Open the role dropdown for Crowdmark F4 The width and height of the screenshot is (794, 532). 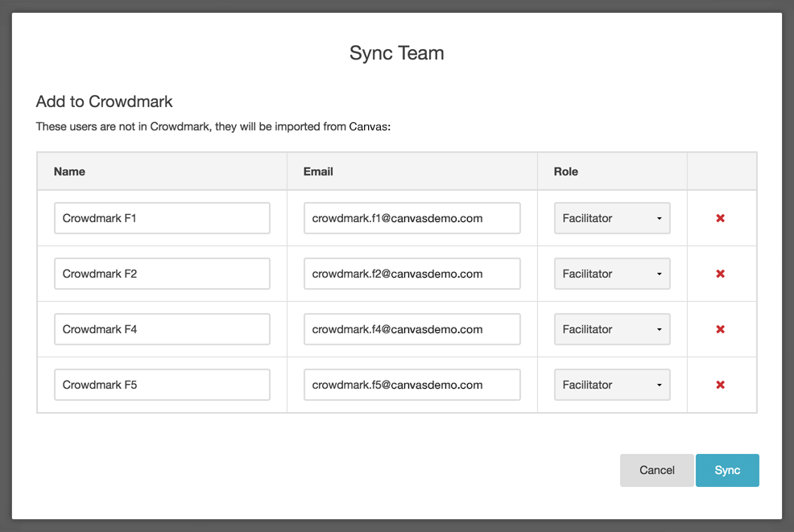[611, 328]
